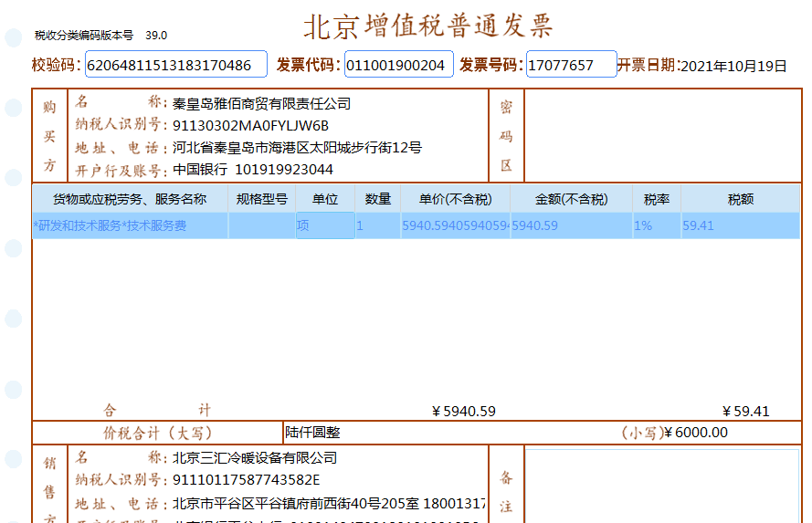Click the 规格型号 column header
This screenshot has height=523, width=812.
(x=262, y=199)
